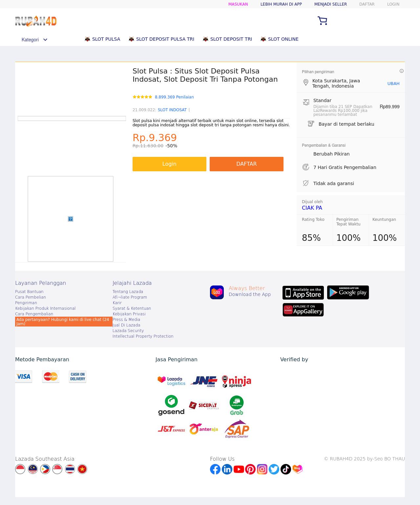Click UBAH to change delivery location

[x=393, y=84]
